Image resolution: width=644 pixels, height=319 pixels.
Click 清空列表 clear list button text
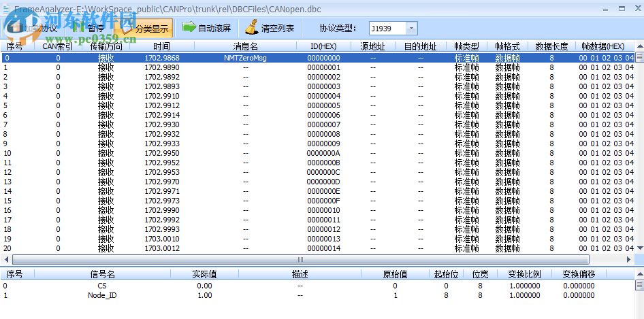click(x=278, y=29)
